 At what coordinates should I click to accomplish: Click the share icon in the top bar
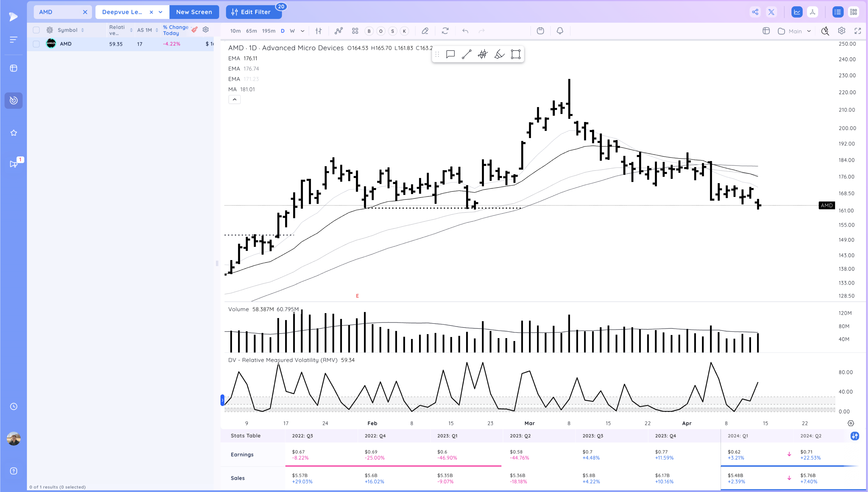[x=755, y=12]
